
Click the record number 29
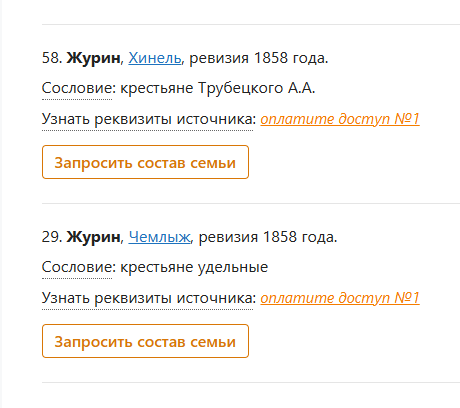tap(51, 237)
